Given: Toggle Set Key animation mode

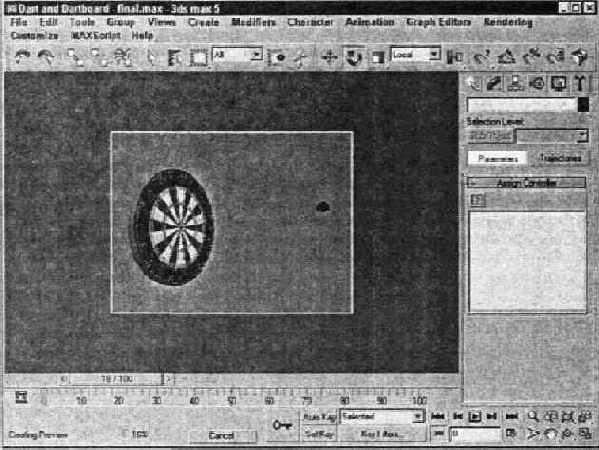Looking at the screenshot, I should tap(319, 434).
